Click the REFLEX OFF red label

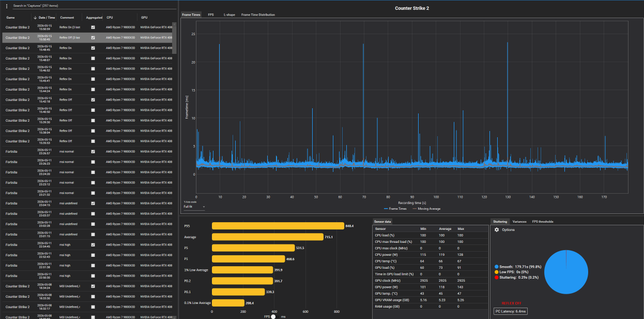(x=510, y=303)
